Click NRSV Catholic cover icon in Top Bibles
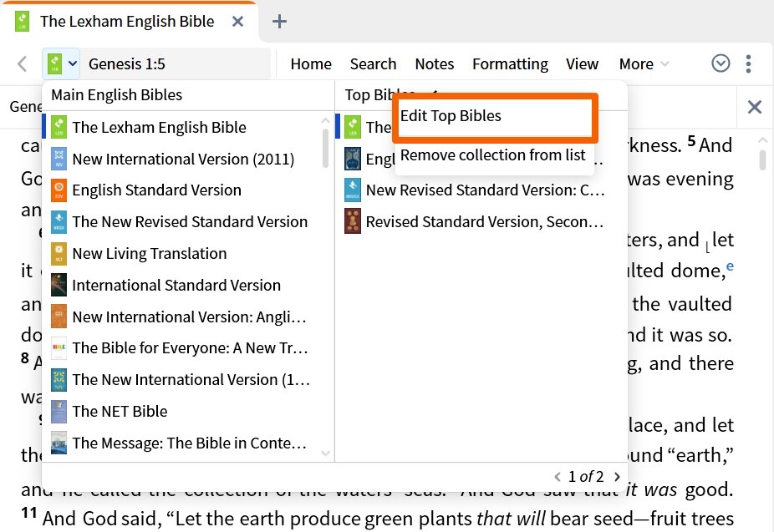The image size is (774, 532). (353, 190)
